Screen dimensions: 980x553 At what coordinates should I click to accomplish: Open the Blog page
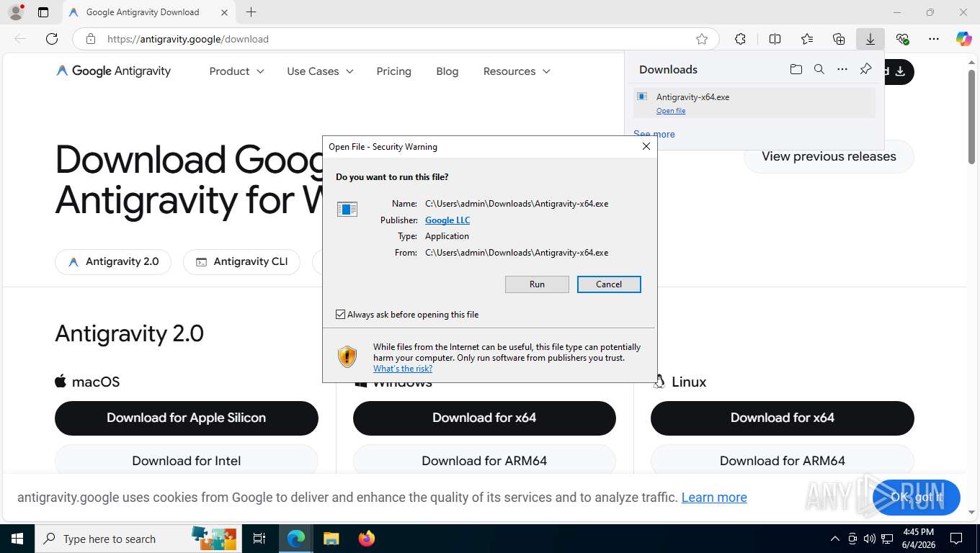point(447,71)
